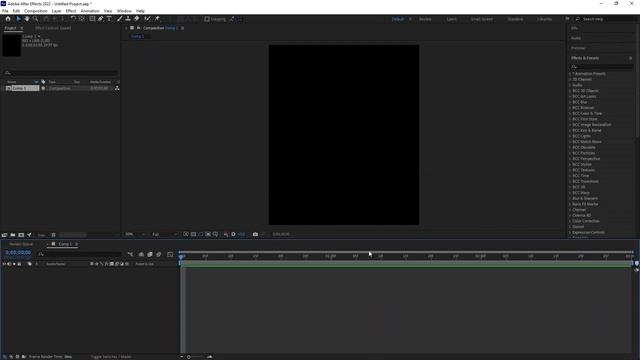This screenshot has height=360, width=640.
Task: Take snapshot with the camera icon
Action: 255,234
